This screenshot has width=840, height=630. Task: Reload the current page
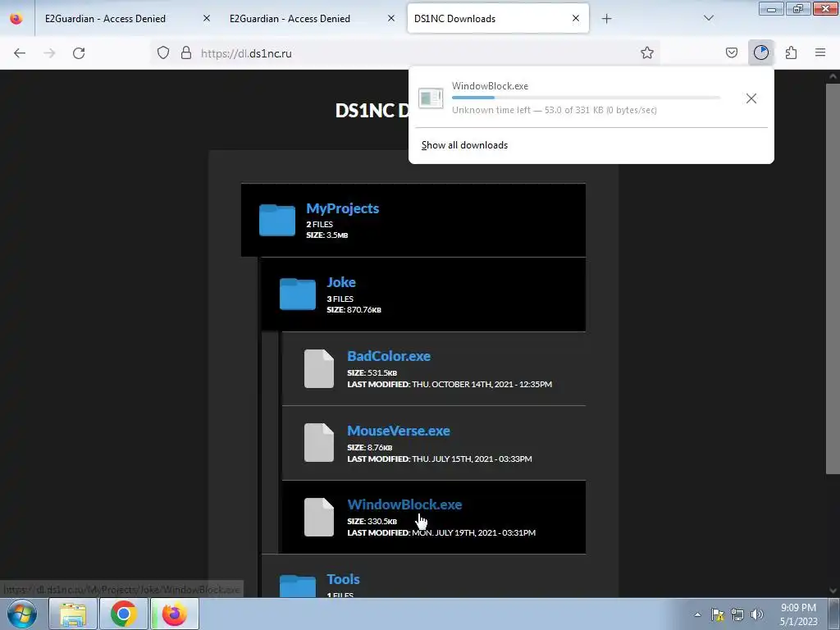(x=79, y=53)
